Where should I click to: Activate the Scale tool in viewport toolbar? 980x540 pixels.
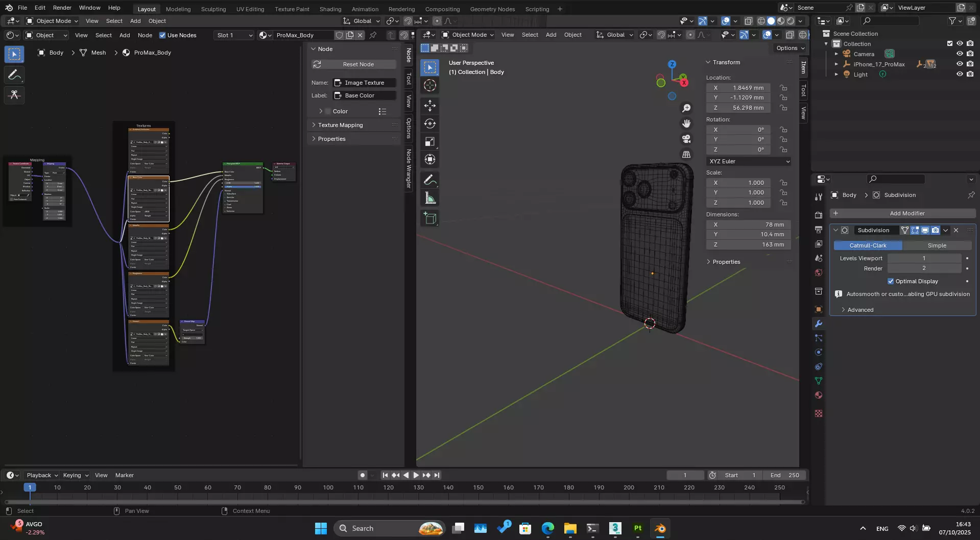(430, 141)
